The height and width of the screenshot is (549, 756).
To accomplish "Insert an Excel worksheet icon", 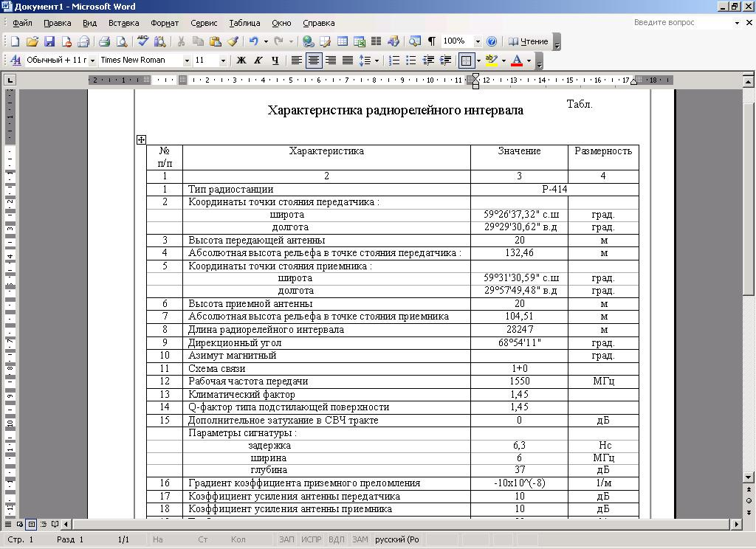I will pyautogui.click(x=360, y=41).
